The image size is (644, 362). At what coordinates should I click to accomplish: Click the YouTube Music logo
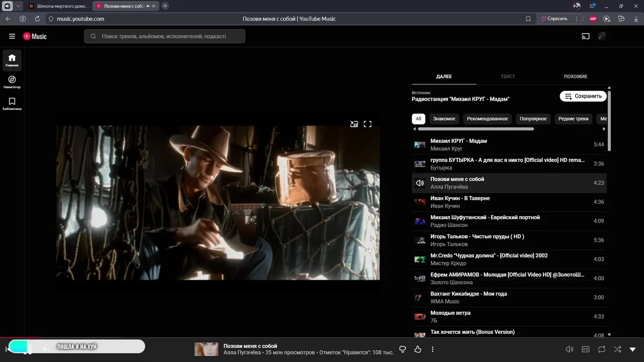click(35, 36)
